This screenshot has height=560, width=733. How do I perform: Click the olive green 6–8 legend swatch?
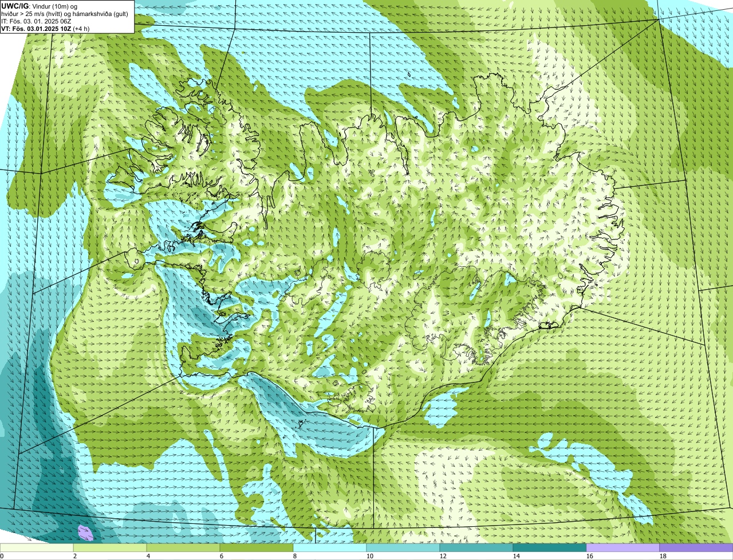[257, 548]
